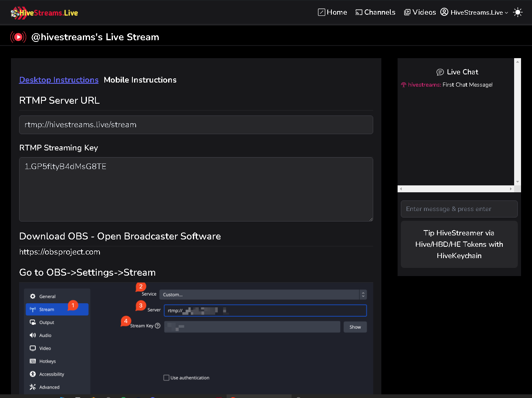Screen dimensions: 532x398
Task: Click the hivestreams username in chat
Action: click(424, 85)
